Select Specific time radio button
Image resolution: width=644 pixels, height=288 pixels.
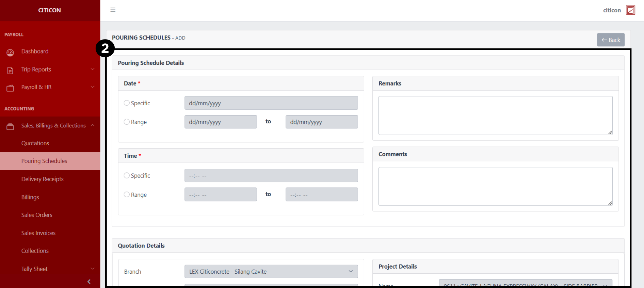127,176
